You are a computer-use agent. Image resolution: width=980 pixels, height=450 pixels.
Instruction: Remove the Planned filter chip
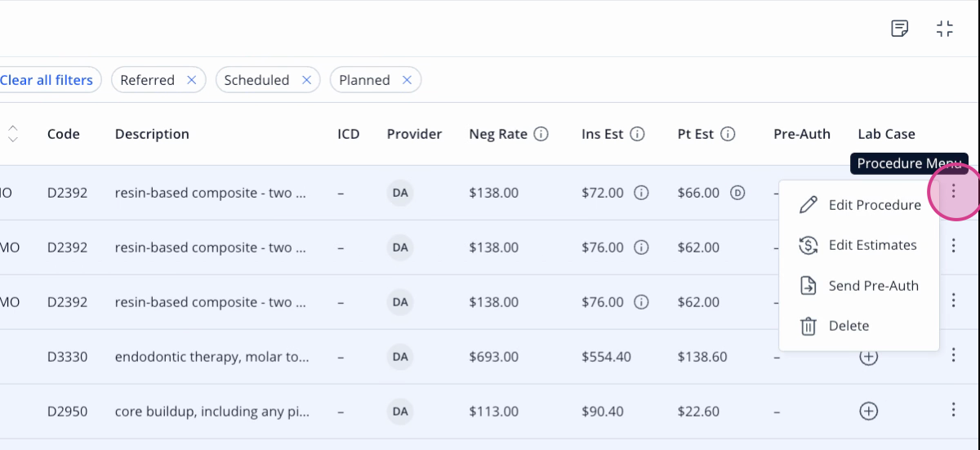tap(407, 80)
